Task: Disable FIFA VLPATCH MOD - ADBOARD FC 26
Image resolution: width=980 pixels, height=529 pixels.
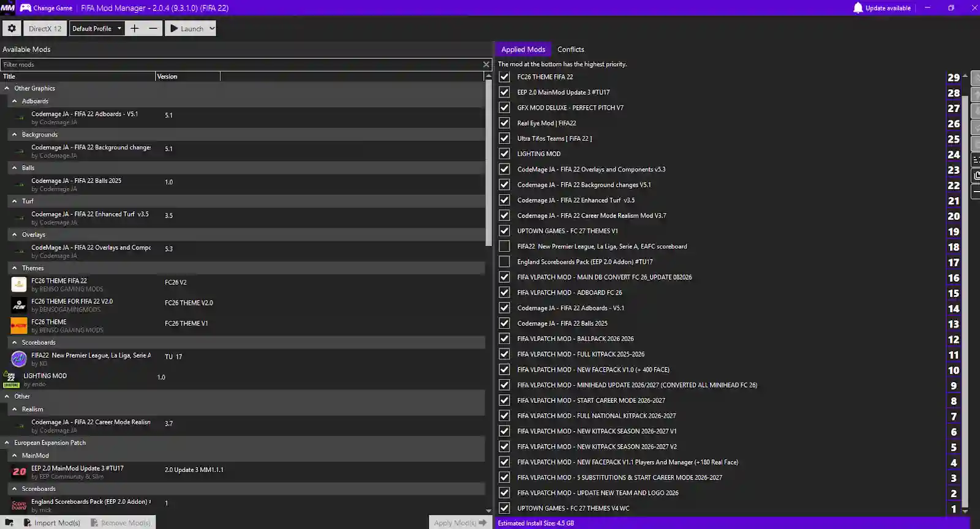Action: (x=504, y=292)
